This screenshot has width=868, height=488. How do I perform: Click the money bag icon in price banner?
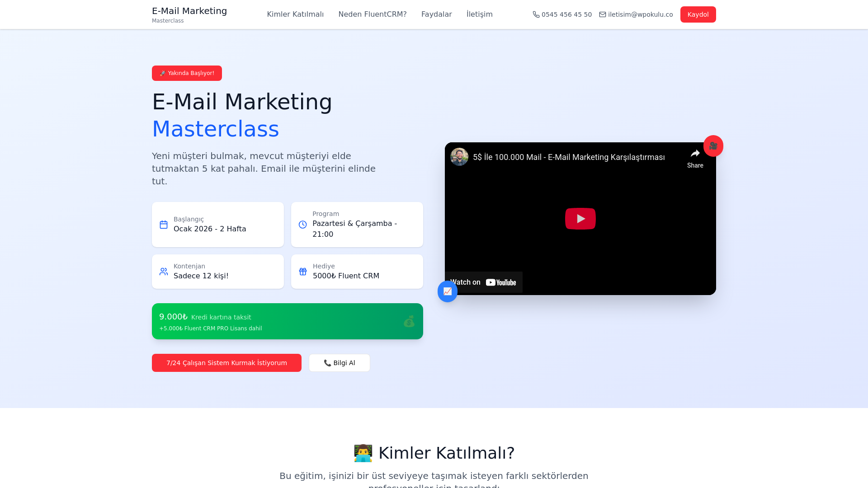409,321
